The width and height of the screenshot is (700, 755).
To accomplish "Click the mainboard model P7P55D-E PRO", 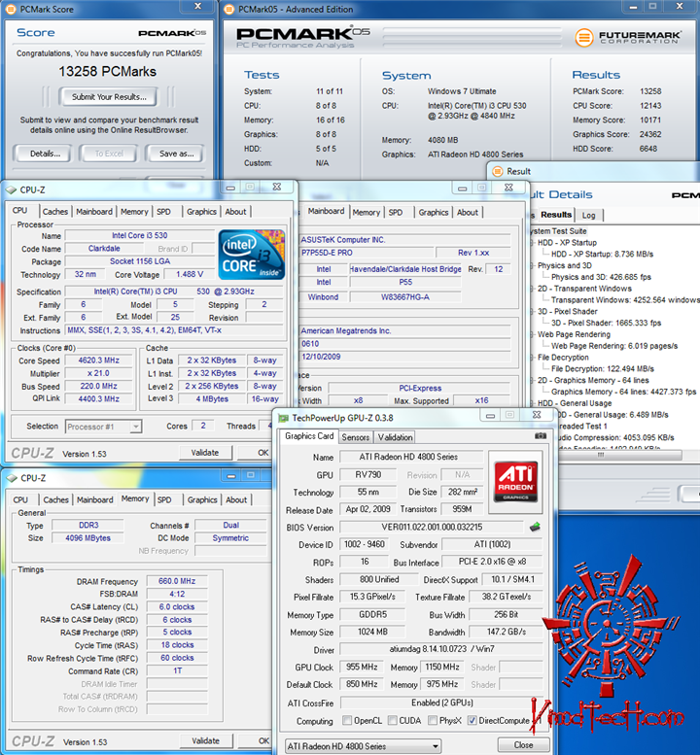I will pos(327,253).
